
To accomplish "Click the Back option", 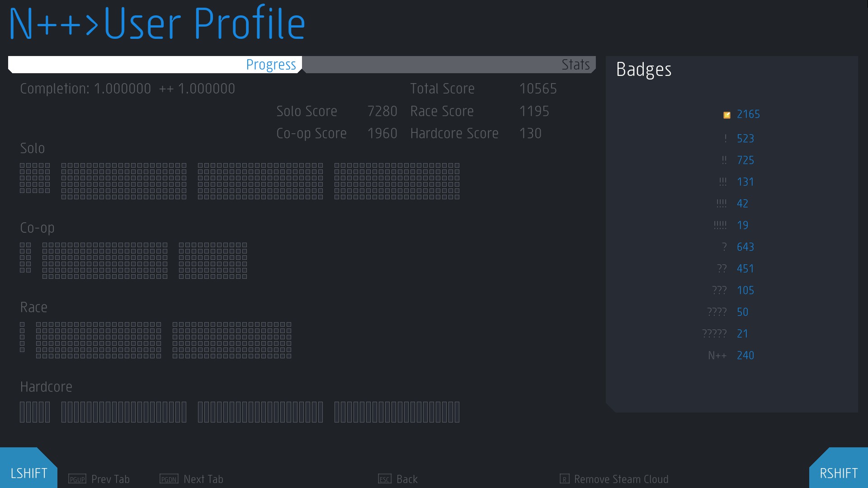I will coord(407,479).
